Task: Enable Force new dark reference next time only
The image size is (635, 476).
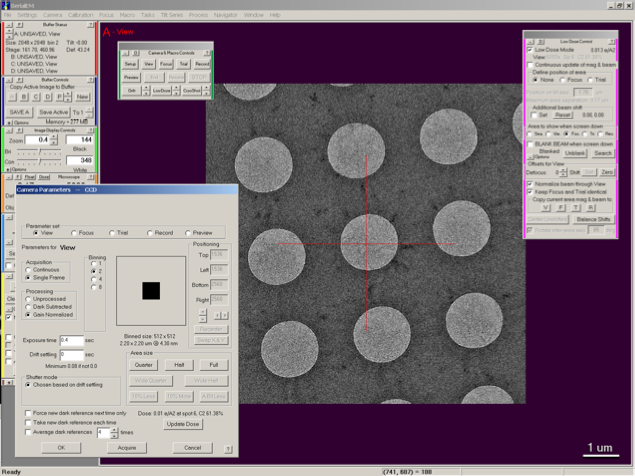Action: coord(29,412)
